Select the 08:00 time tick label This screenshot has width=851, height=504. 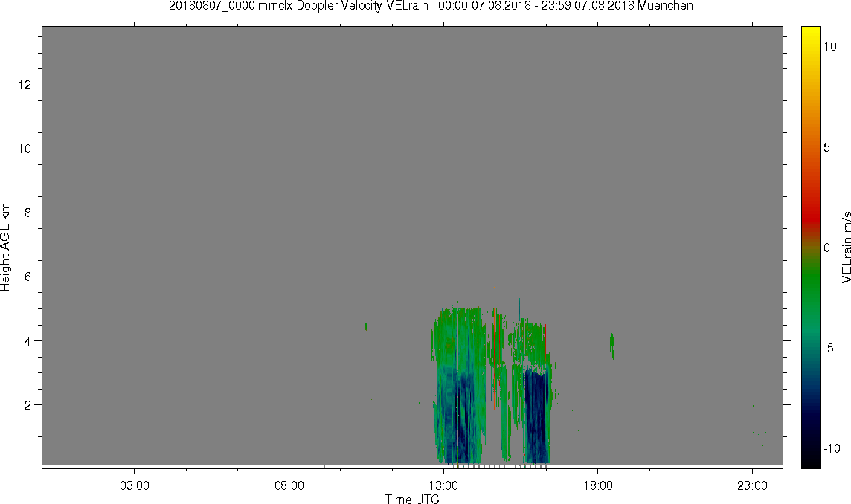tap(289, 485)
